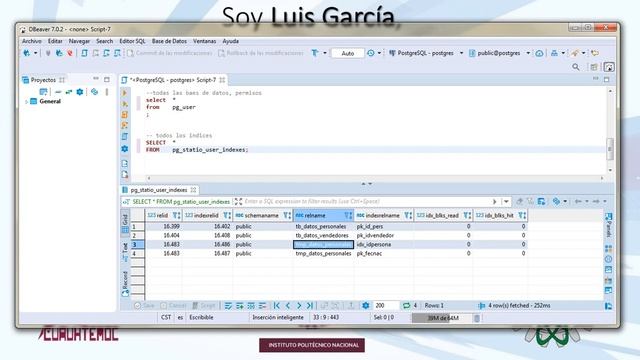
Task: Click the memory garbage collector trash icon
Action: tap(477, 318)
